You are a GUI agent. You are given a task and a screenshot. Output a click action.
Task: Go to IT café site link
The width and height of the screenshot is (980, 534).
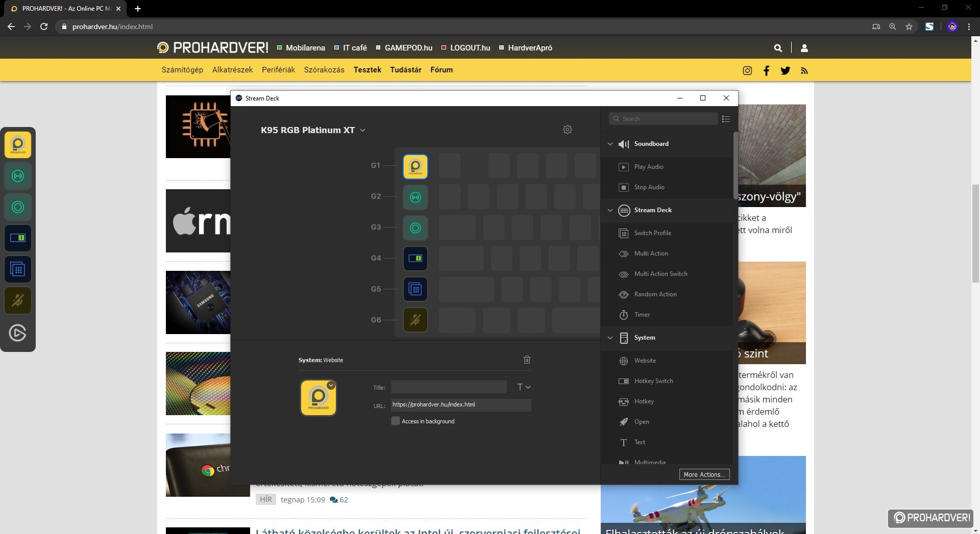pyautogui.click(x=351, y=48)
